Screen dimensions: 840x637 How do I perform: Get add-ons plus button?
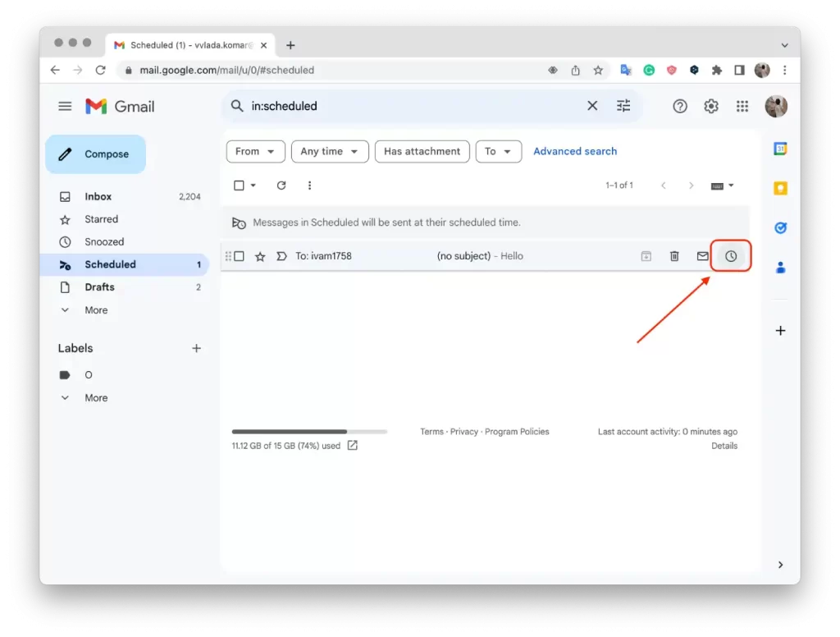[x=781, y=330]
